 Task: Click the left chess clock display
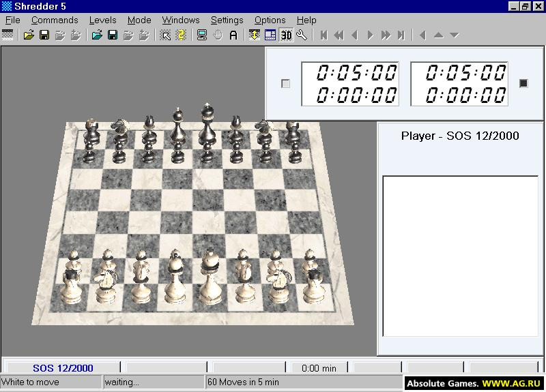[350, 84]
